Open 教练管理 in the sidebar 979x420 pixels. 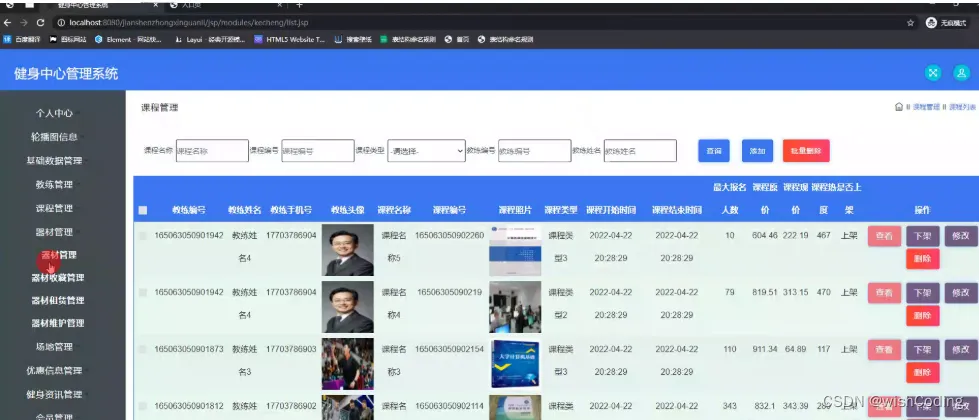pos(54,185)
